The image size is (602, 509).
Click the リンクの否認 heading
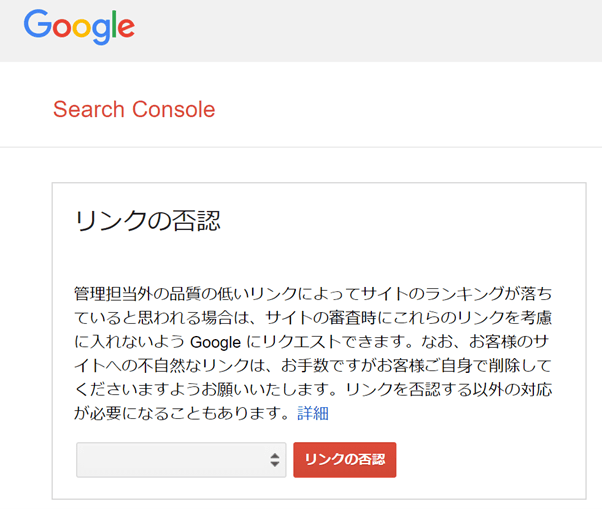tap(148, 221)
